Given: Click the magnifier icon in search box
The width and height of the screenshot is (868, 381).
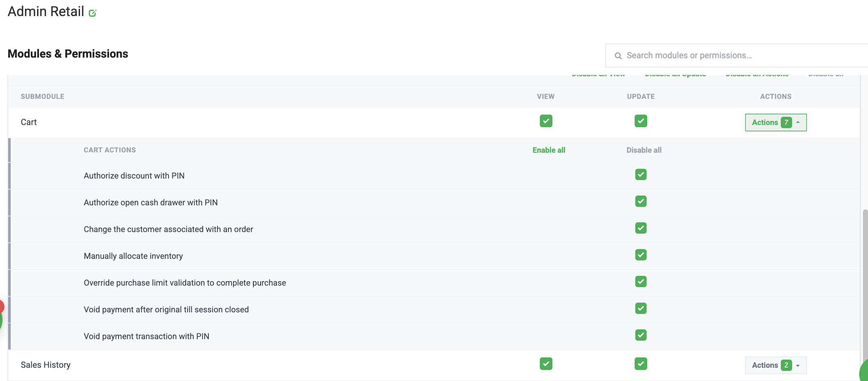Looking at the screenshot, I should tap(618, 56).
